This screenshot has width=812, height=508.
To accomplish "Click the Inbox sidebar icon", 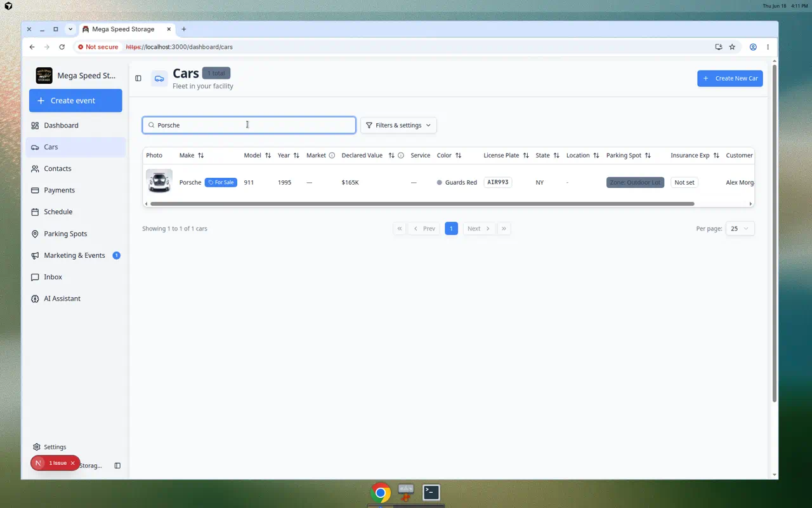I will [x=35, y=277].
